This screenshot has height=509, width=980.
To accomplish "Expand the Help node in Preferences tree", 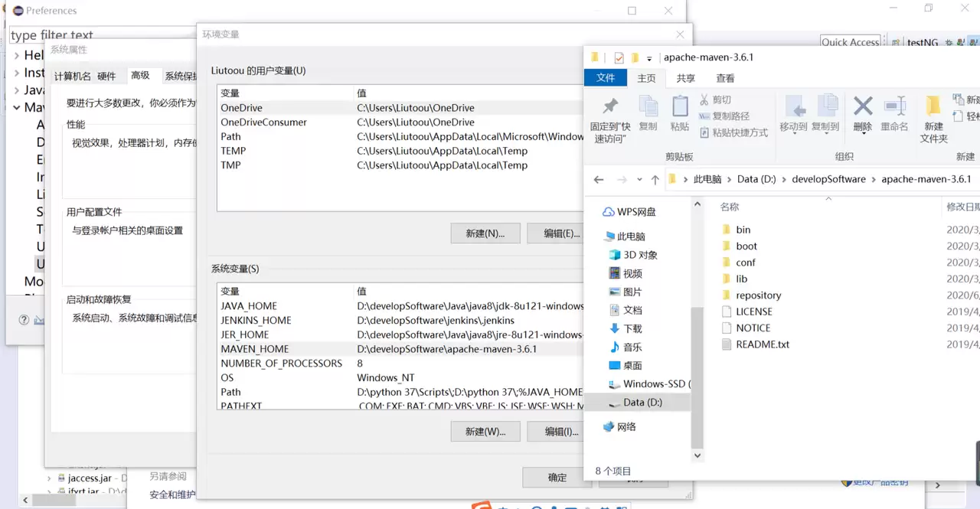I will point(16,55).
